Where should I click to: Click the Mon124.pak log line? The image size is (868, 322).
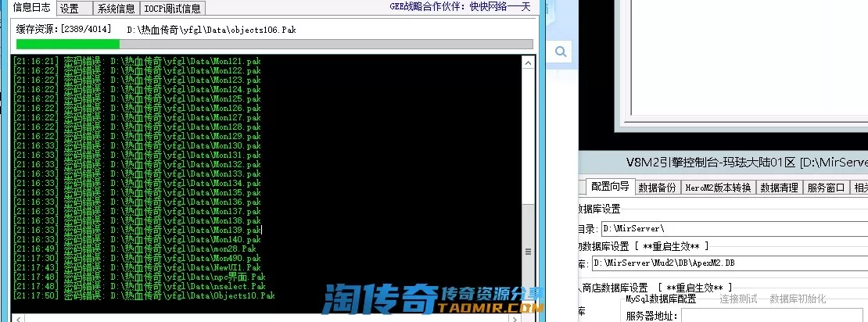tap(136, 89)
